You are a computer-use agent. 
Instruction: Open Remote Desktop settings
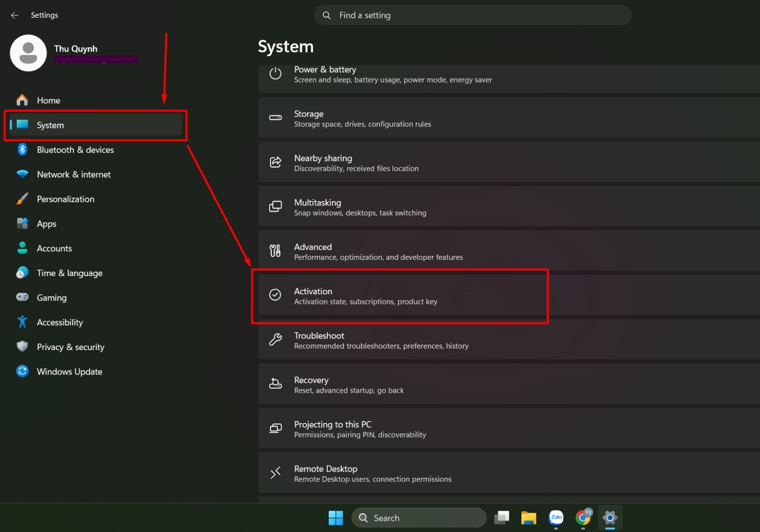(x=509, y=473)
